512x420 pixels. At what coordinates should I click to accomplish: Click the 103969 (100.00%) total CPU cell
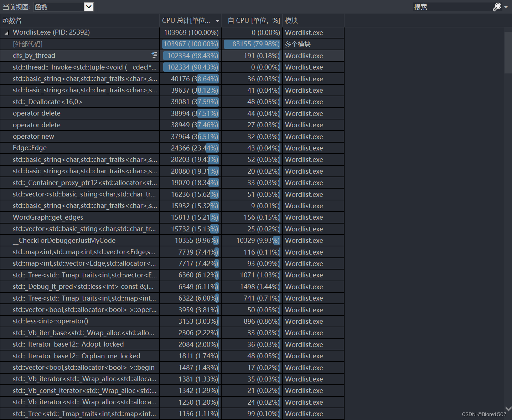191,32
